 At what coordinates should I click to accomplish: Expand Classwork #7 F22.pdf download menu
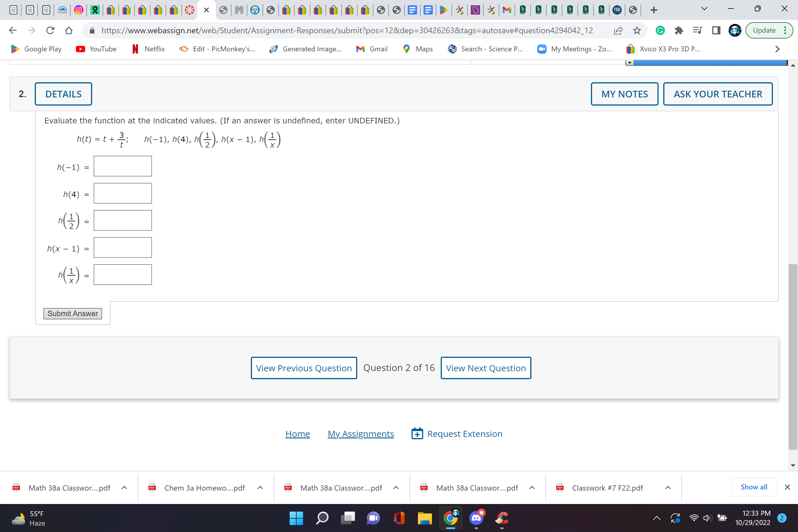click(x=668, y=488)
